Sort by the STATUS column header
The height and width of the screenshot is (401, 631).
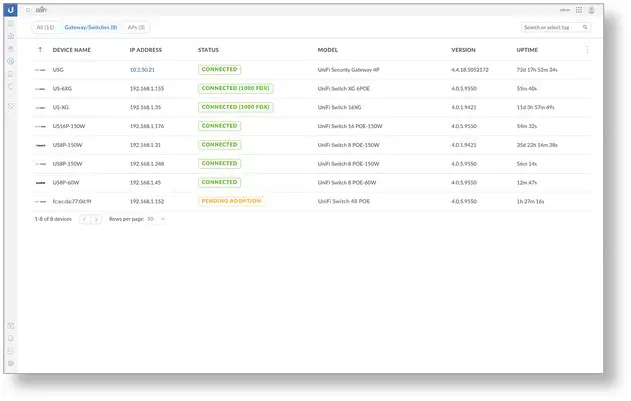tap(208, 50)
